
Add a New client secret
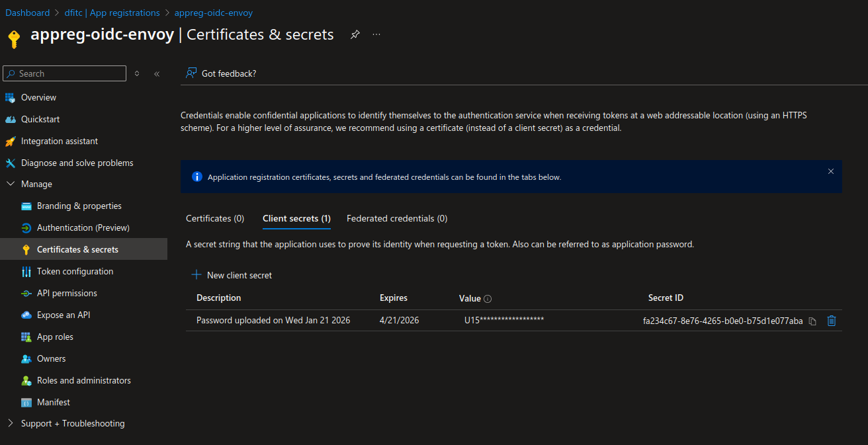[x=232, y=275]
